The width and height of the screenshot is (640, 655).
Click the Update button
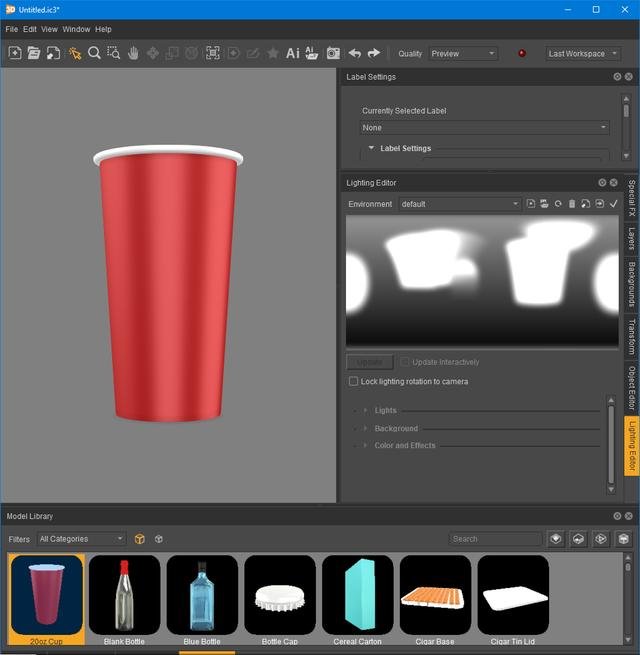[369, 362]
